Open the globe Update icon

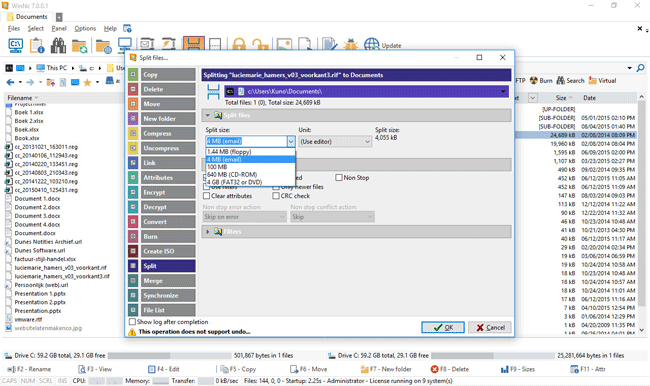[x=371, y=45]
